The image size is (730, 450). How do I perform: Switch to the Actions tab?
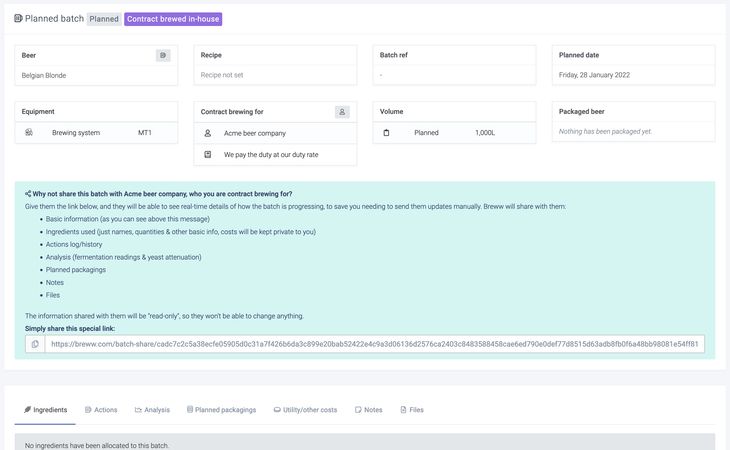pos(101,410)
